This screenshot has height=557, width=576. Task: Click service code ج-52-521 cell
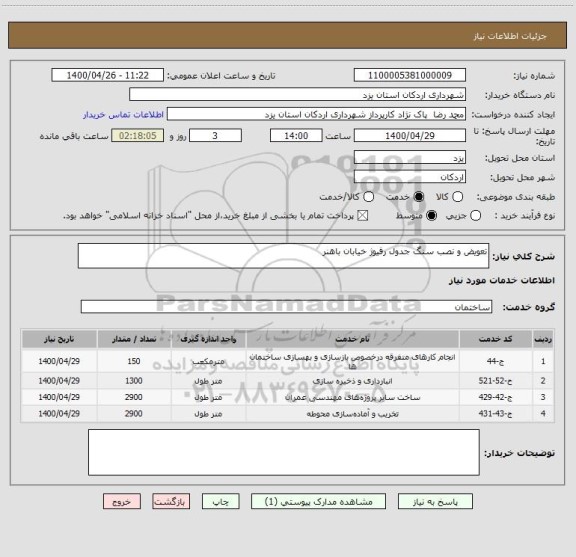tap(496, 381)
